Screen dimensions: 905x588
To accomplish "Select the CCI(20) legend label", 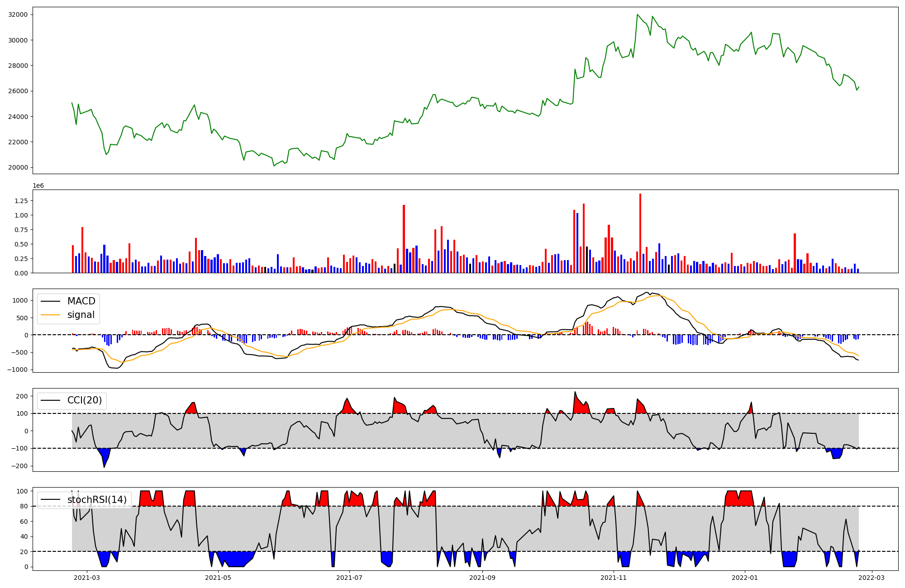I will [84, 400].
